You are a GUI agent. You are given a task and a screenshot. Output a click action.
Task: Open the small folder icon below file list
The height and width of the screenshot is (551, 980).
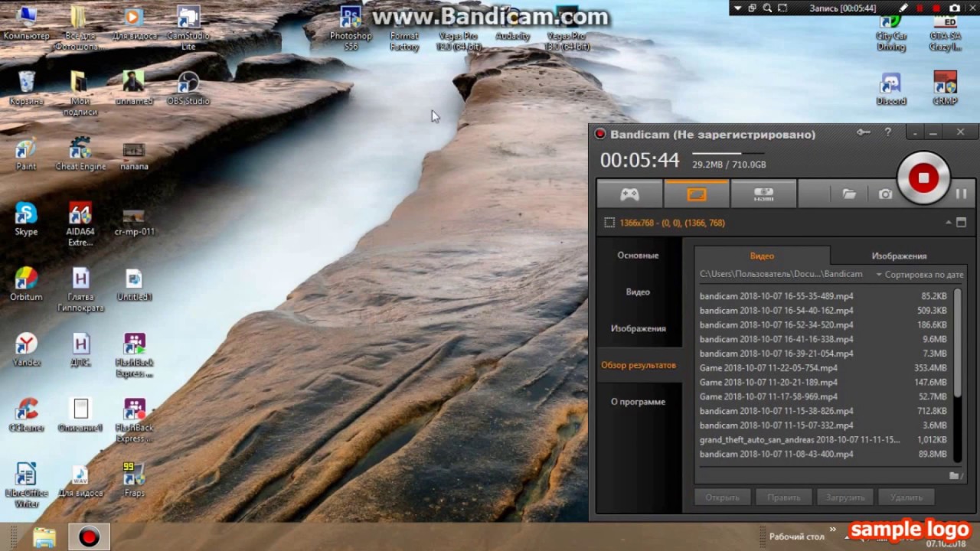click(955, 475)
